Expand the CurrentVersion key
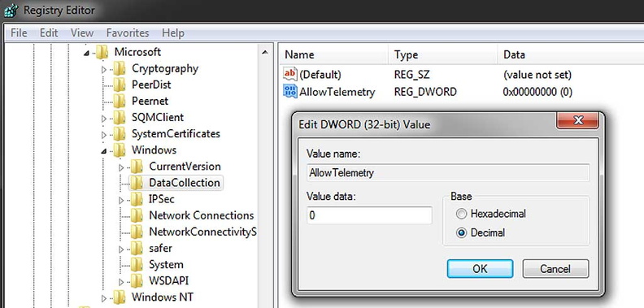 pyautogui.click(x=120, y=167)
